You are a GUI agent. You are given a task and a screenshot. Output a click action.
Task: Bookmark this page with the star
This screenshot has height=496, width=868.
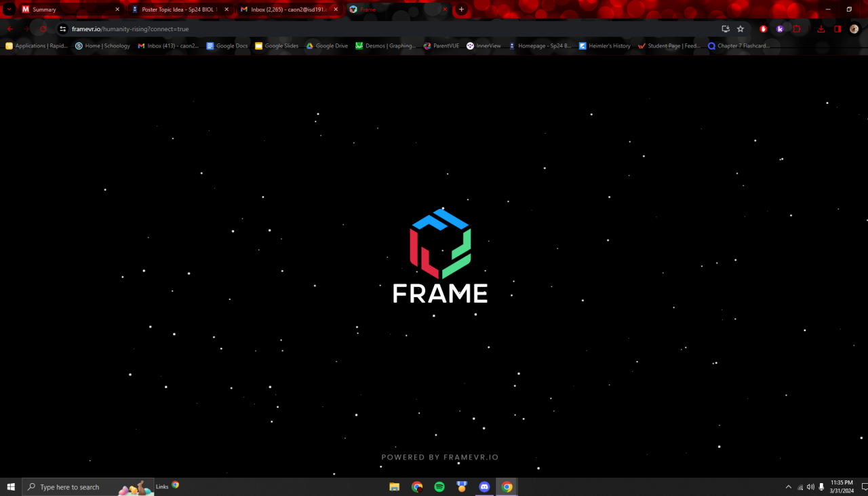point(741,29)
